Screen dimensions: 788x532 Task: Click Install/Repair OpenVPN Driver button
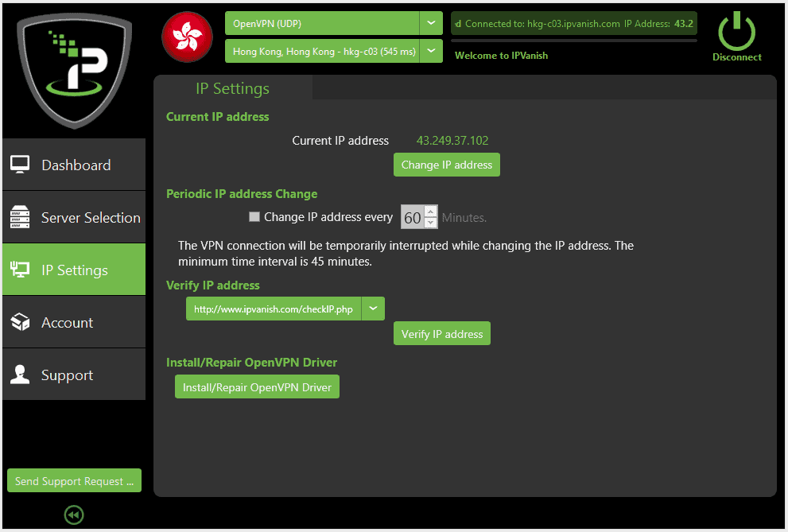[257, 386]
